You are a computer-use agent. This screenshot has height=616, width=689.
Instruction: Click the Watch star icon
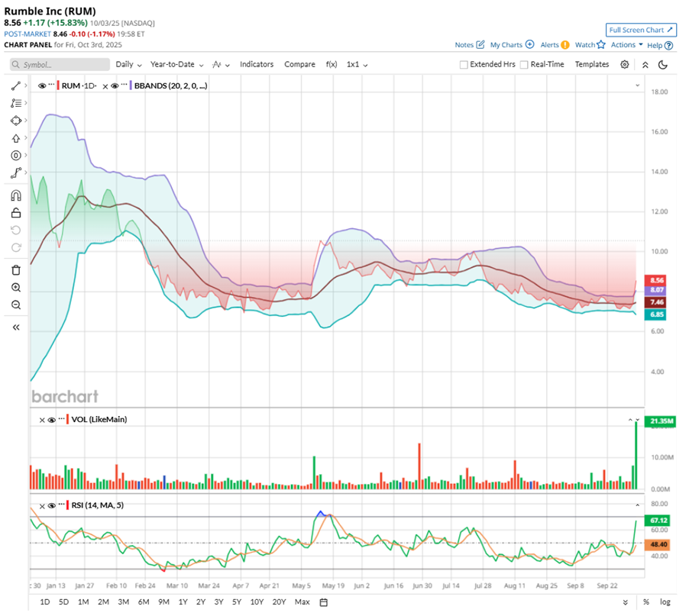pos(601,44)
